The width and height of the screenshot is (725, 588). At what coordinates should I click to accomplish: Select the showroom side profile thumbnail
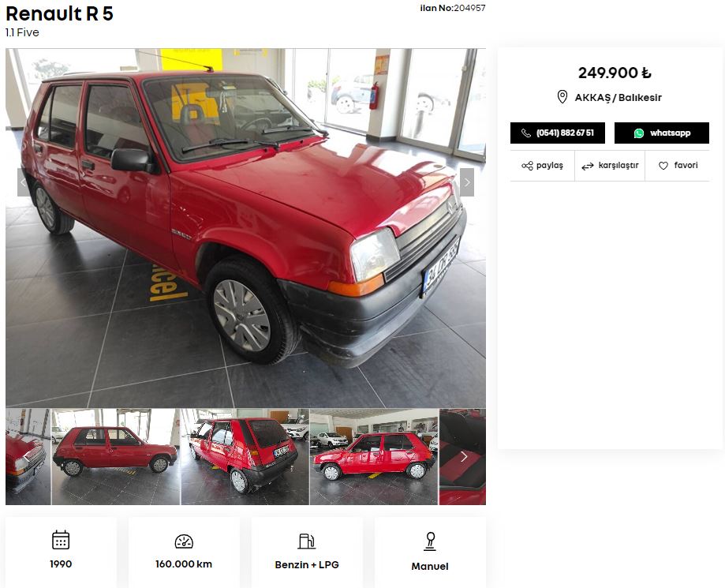tap(374, 457)
